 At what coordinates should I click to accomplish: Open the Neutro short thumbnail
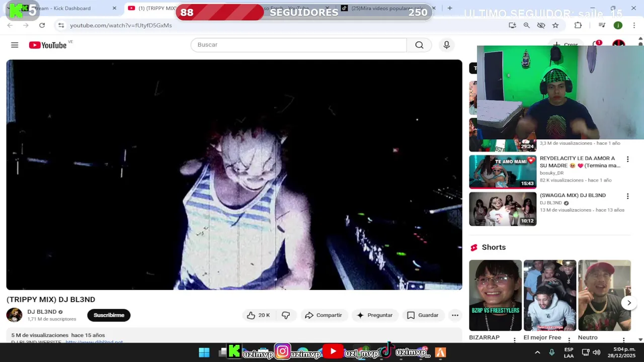(604, 295)
